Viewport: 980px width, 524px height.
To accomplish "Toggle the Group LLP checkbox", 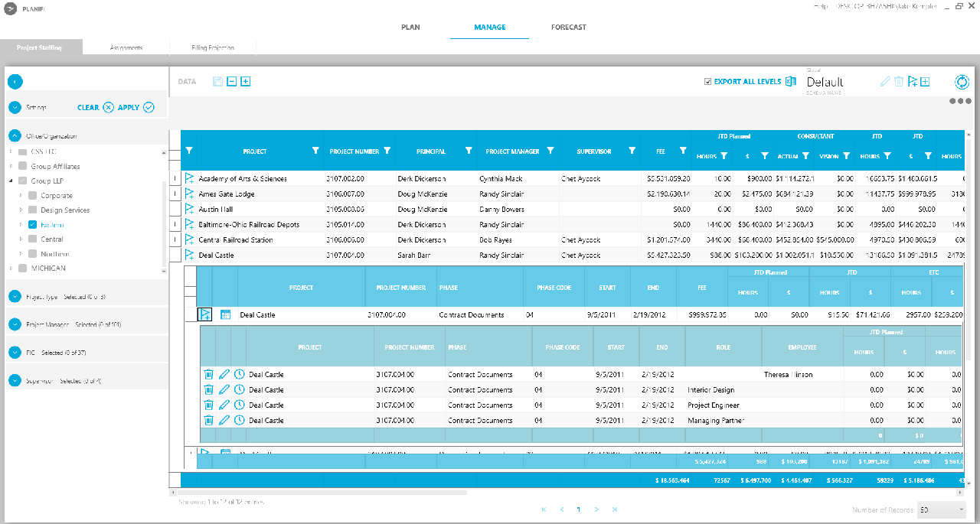I will coord(23,181).
